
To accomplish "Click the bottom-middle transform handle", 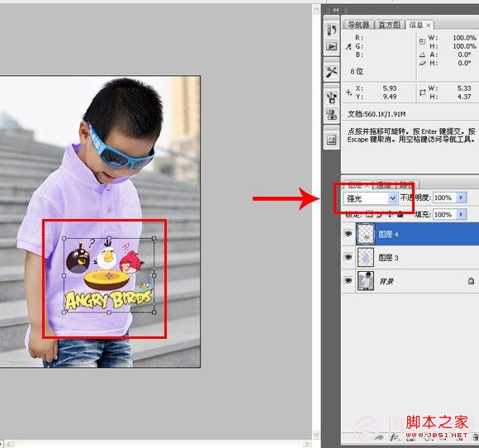I will pyautogui.click(x=109, y=312).
